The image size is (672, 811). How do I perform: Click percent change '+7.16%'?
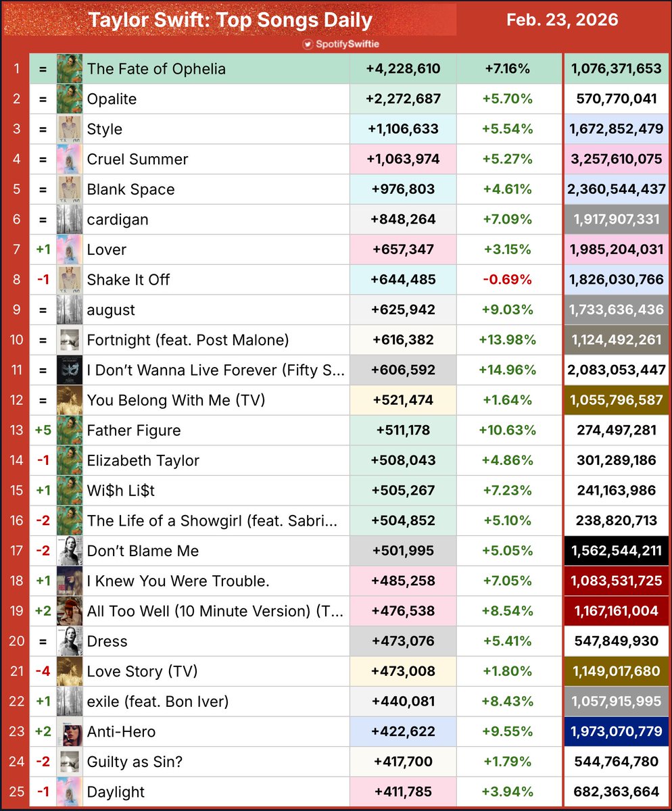[x=508, y=69]
